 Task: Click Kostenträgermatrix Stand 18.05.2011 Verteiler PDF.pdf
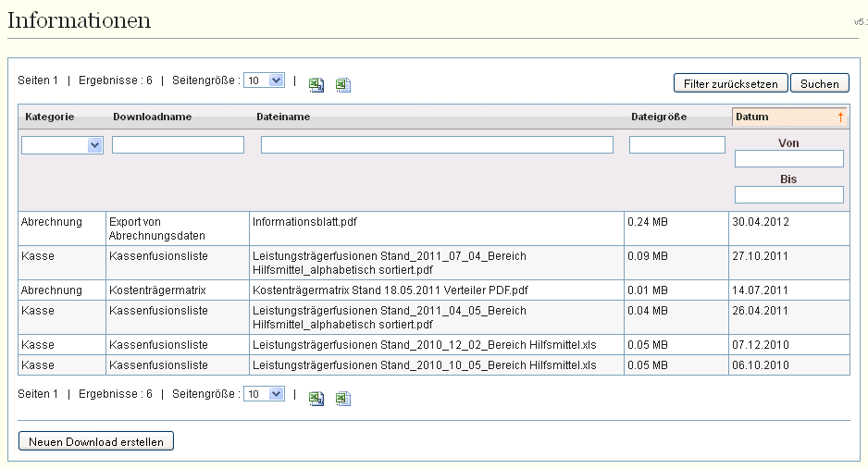pos(391,290)
